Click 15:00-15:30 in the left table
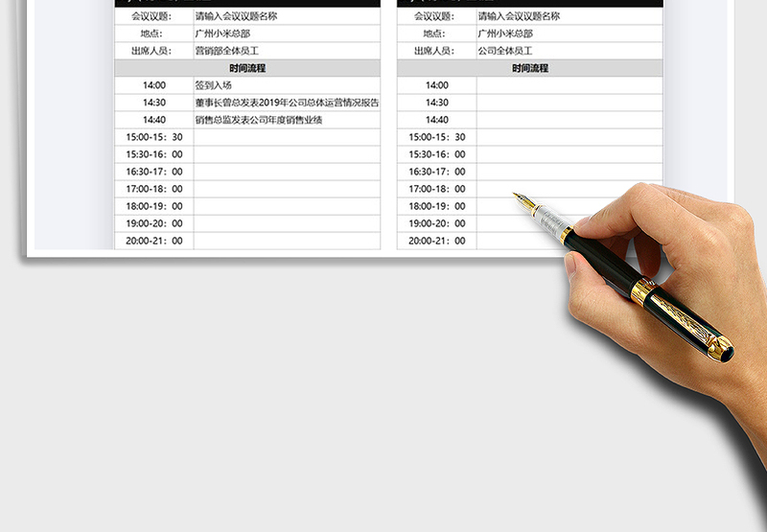The height and width of the screenshot is (532, 767). [154, 137]
